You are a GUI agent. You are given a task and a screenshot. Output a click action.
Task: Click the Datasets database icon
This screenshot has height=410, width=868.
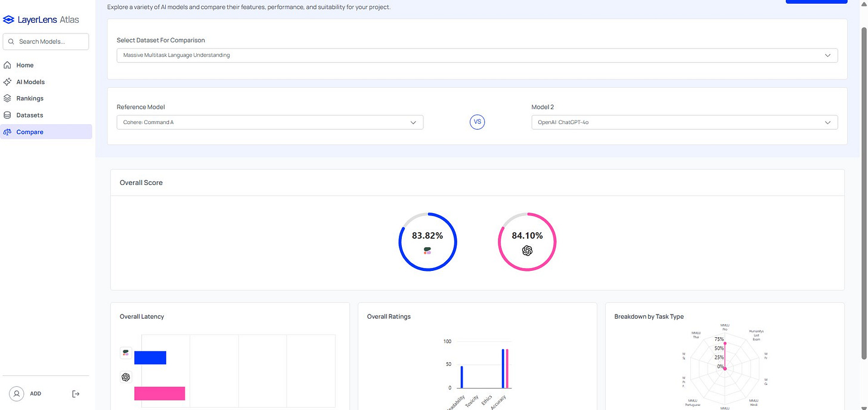coord(8,115)
